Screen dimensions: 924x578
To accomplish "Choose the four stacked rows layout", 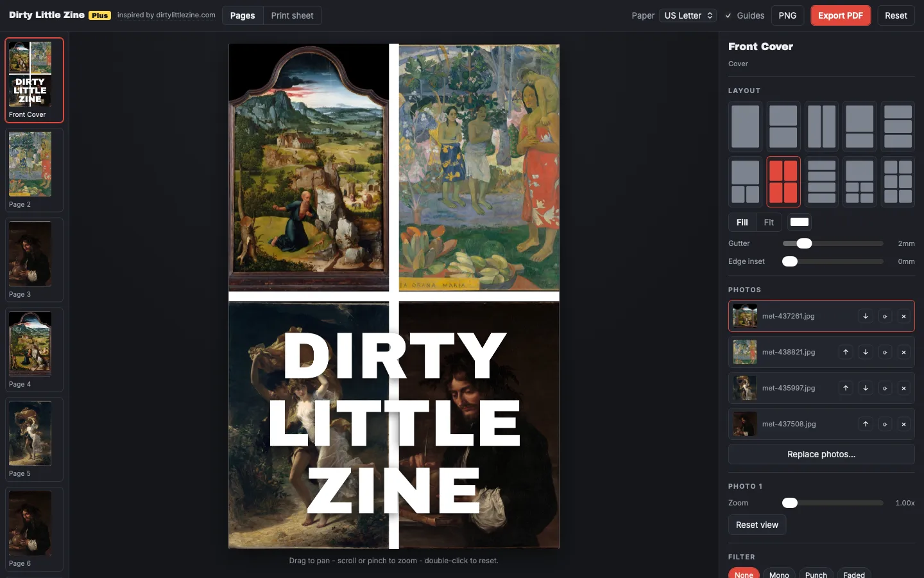I will [x=821, y=182].
